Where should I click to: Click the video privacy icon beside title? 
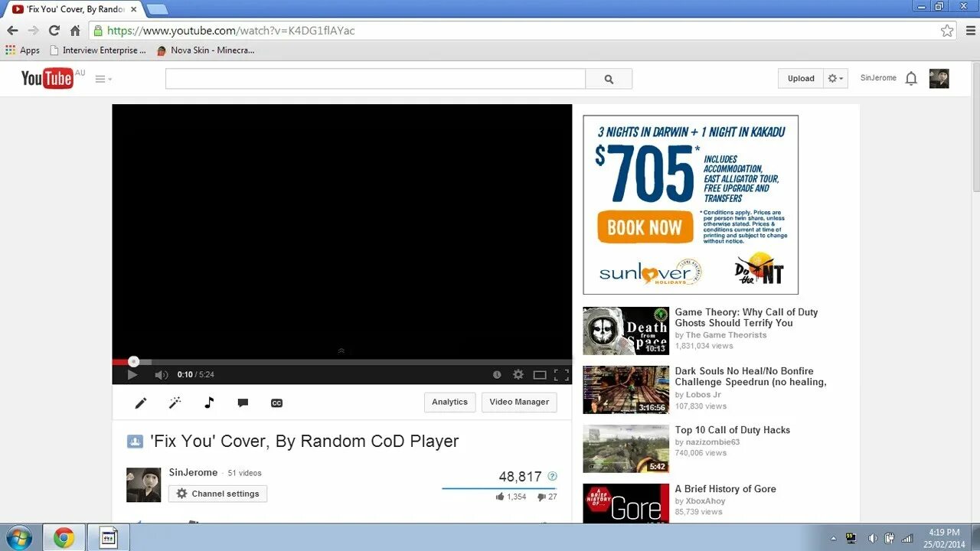pos(135,442)
